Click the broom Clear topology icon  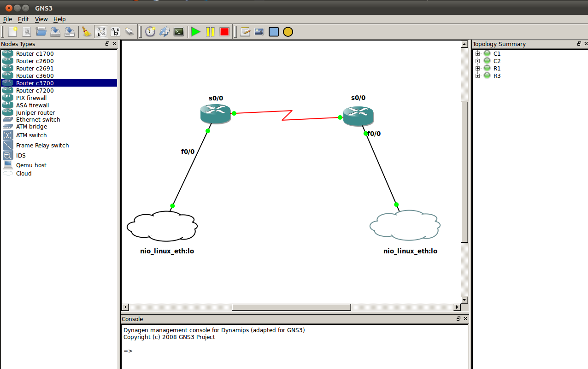[86, 32]
